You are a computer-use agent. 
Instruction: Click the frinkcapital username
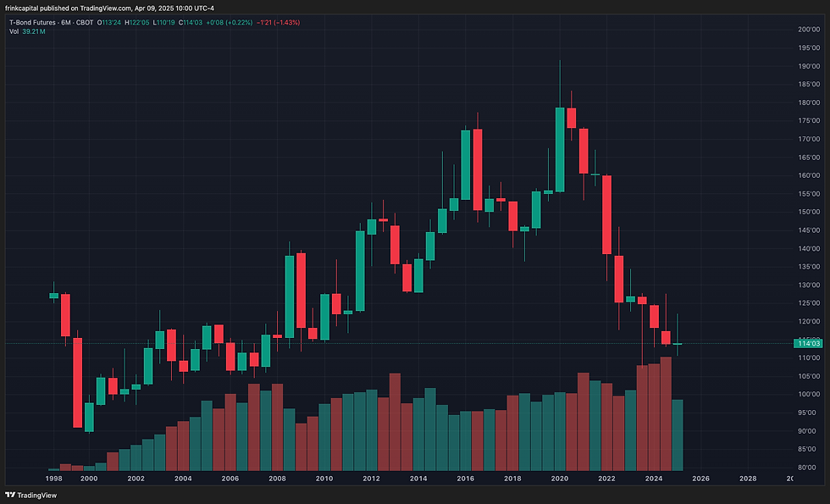point(23,8)
